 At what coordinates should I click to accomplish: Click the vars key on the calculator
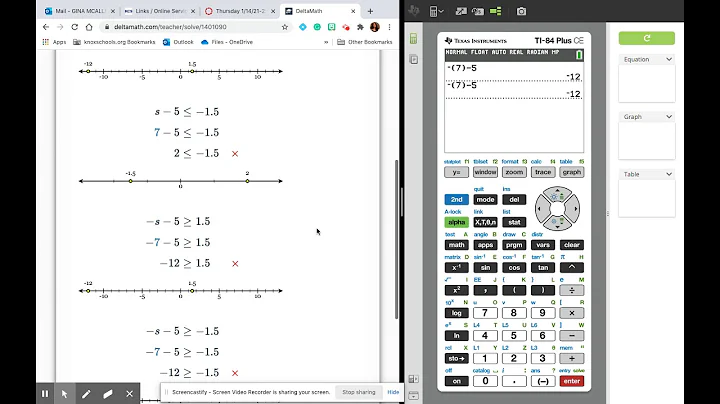pos(543,245)
